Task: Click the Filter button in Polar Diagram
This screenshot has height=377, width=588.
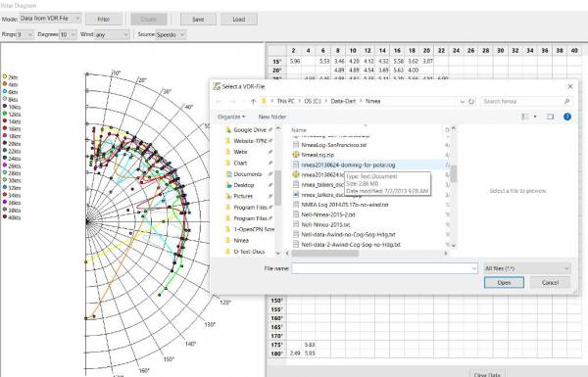Action: click(104, 20)
